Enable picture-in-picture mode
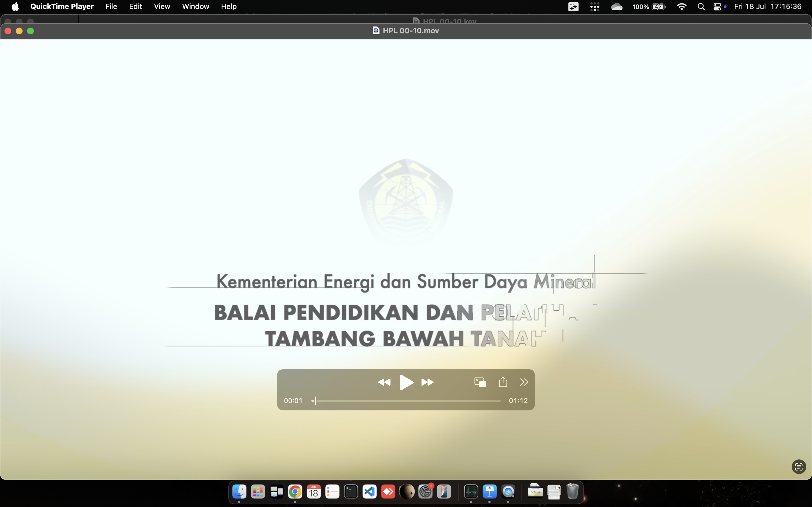 480,382
